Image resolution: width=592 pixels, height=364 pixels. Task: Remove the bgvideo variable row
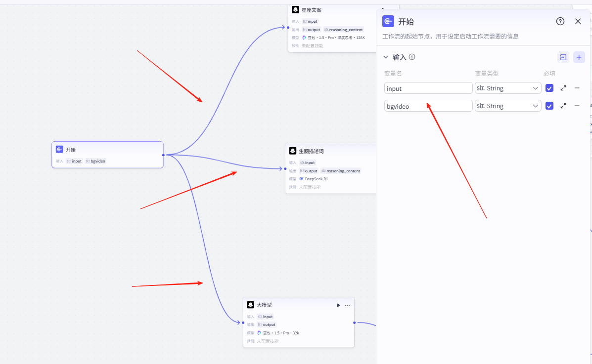click(577, 106)
